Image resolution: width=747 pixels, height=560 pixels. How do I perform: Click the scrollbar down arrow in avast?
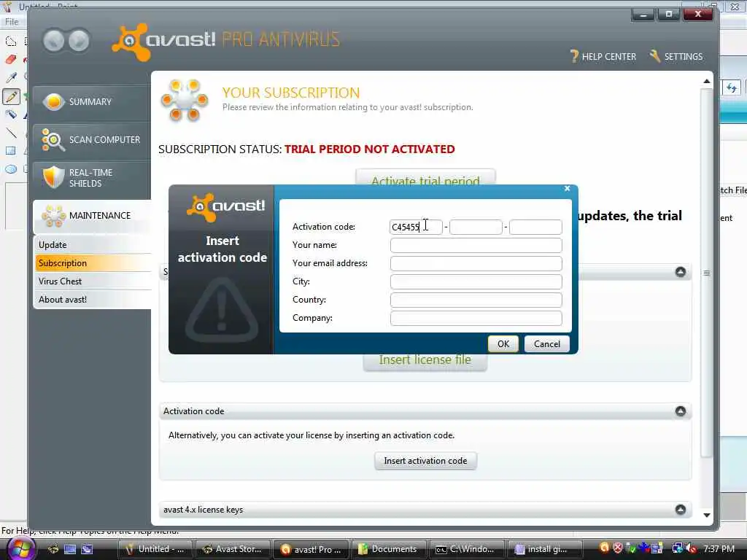pyautogui.click(x=707, y=516)
